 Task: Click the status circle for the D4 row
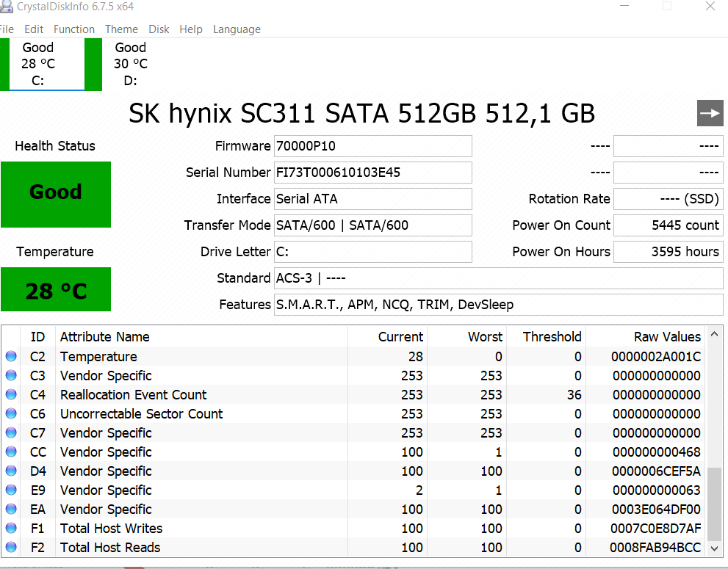coord(11,471)
